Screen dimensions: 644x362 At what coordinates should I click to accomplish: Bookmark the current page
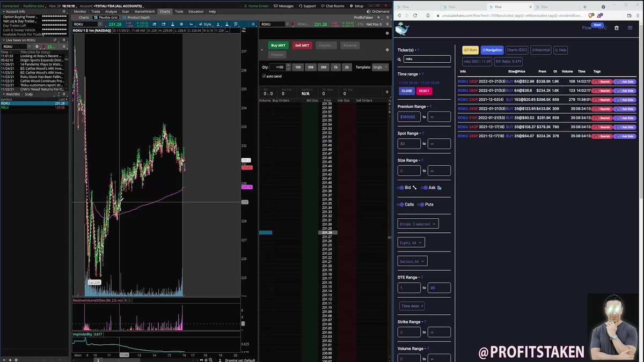pos(429,16)
